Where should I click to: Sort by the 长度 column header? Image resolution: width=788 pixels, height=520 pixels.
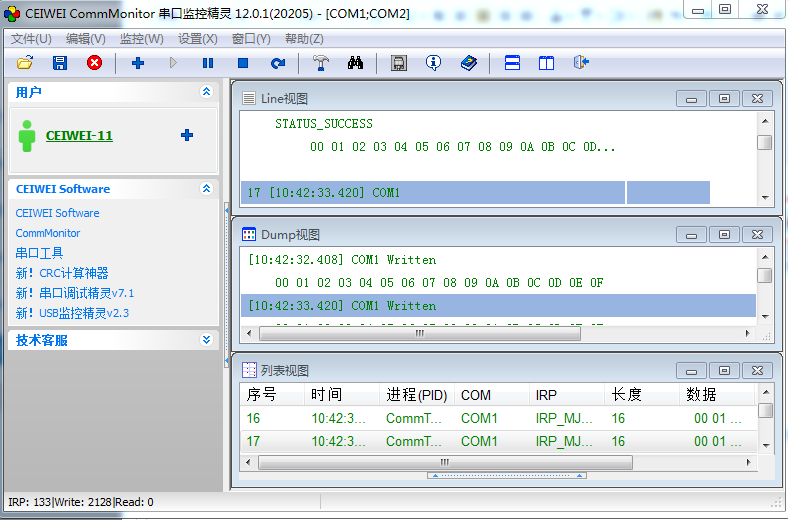tap(641, 395)
